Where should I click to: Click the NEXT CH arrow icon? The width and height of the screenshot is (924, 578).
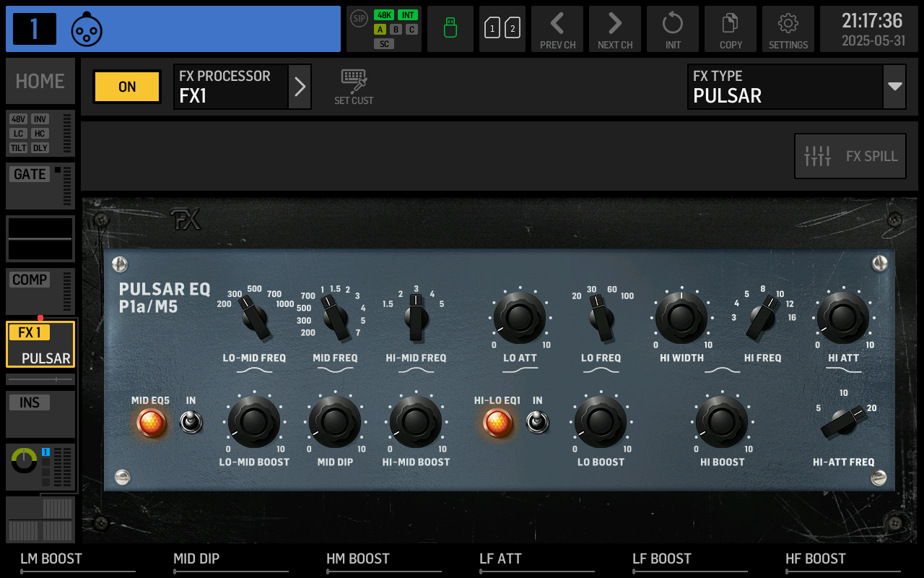(x=614, y=29)
